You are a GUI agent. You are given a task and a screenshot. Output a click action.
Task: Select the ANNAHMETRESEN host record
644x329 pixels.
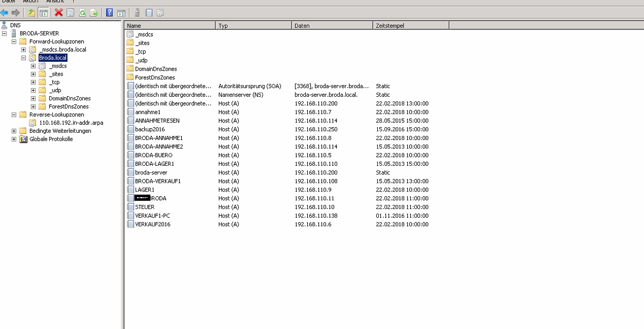coord(157,120)
